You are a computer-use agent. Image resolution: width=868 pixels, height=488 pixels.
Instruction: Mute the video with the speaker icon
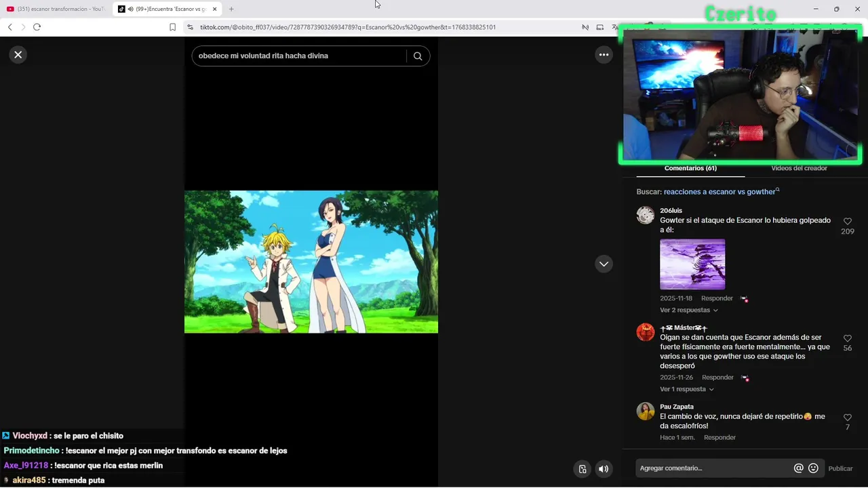tap(604, 469)
